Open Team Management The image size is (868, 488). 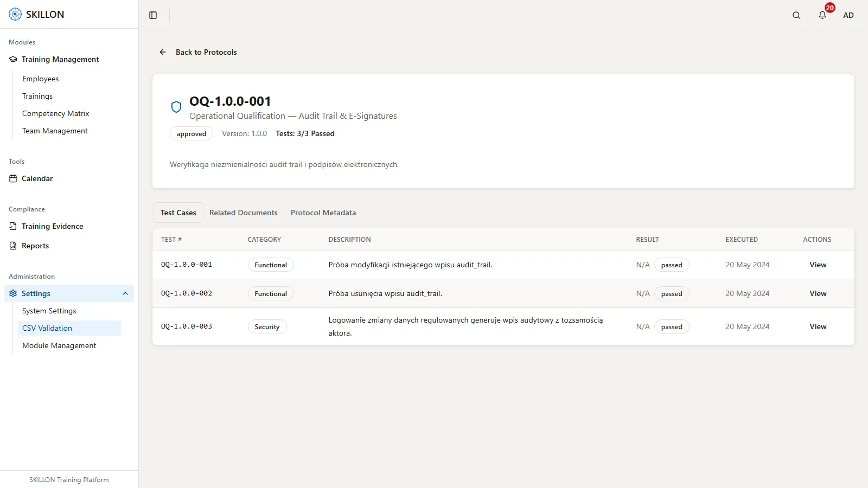[55, 131]
